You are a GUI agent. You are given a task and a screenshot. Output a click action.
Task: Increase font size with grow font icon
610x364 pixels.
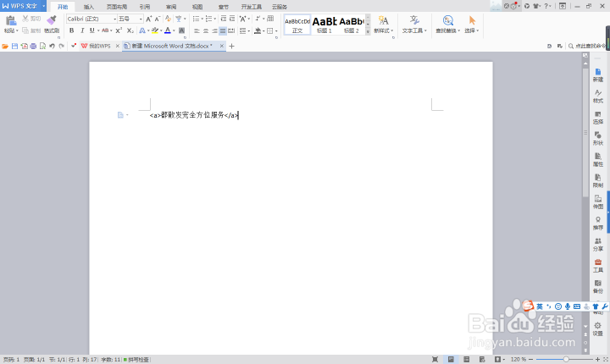tap(148, 19)
